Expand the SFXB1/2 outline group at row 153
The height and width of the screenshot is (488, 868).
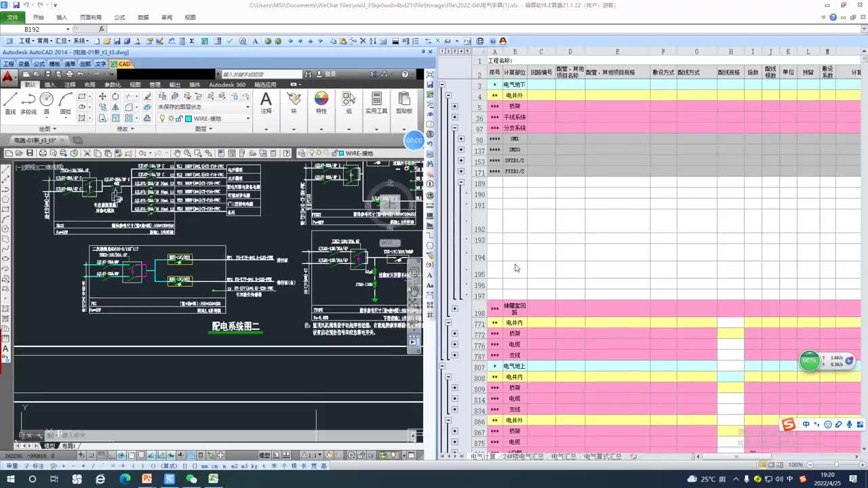point(461,161)
